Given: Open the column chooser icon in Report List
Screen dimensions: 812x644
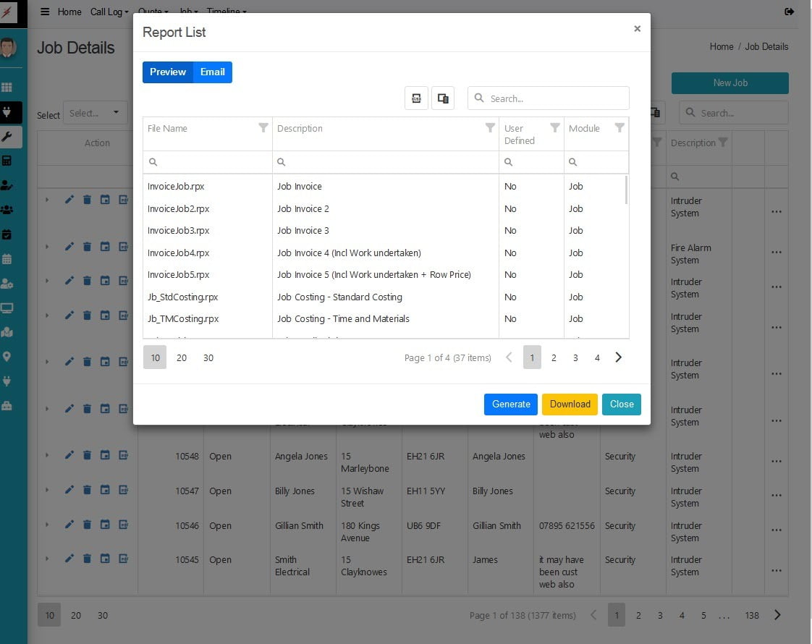Looking at the screenshot, I should point(443,98).
